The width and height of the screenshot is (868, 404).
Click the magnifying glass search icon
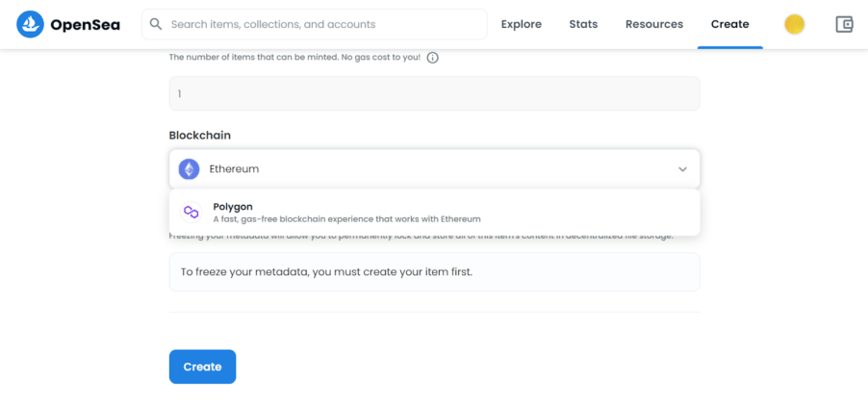pyautogui.click(x=156, y=24)
